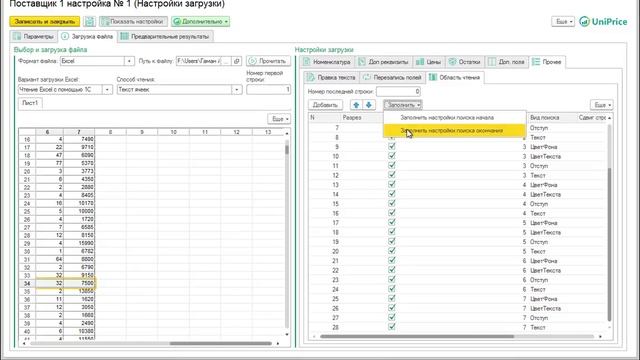
Task: Click Записать и закрыть button
Action: [44, 21]
